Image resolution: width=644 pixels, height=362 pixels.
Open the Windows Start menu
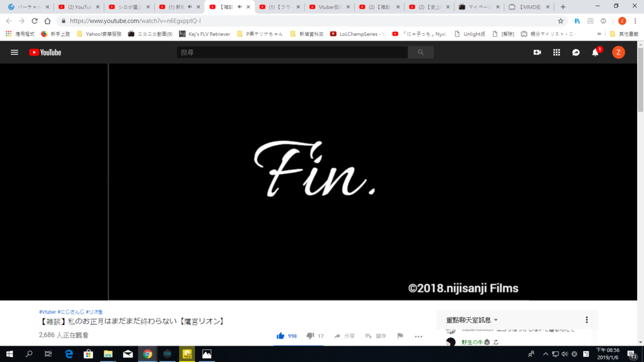(9, 354)
